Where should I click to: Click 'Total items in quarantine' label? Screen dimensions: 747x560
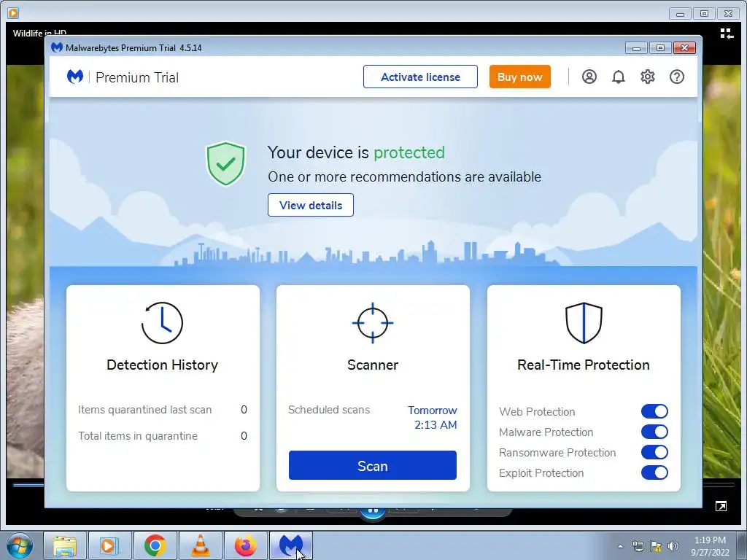point(138,436)
